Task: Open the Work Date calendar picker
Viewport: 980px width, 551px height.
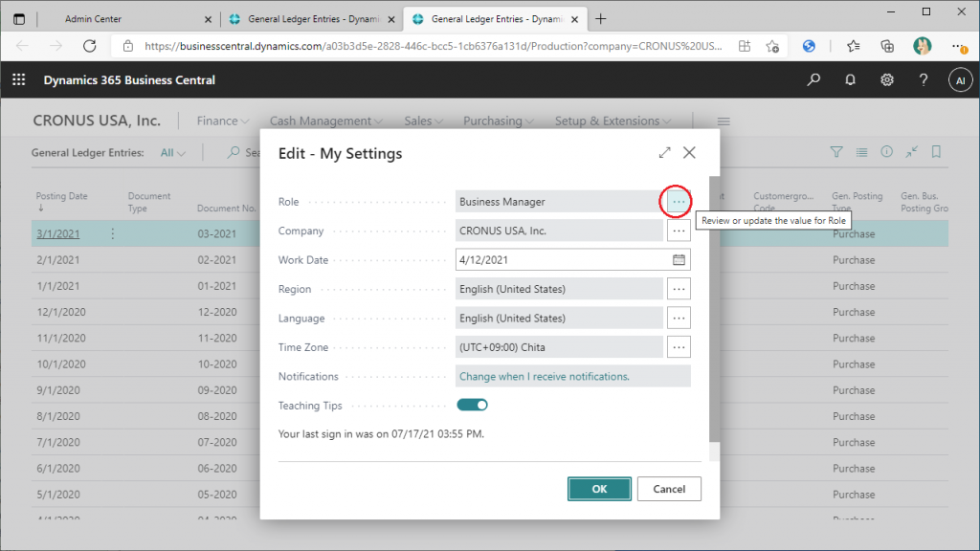Action: point(679,260)
